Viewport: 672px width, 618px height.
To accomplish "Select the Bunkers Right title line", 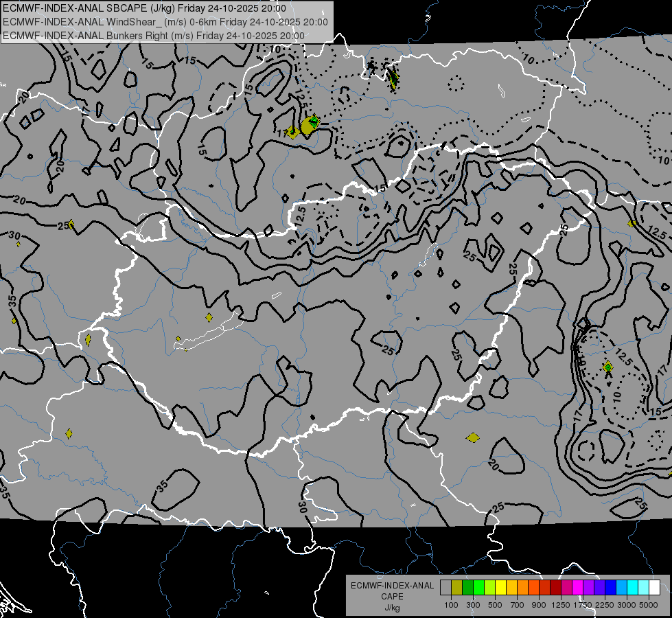I will point(154,36).
